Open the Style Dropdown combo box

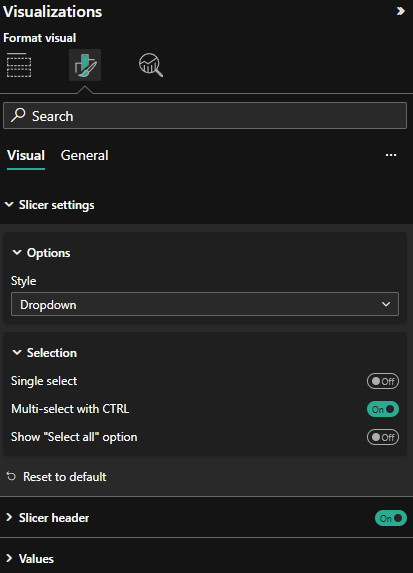click(205, 304)
